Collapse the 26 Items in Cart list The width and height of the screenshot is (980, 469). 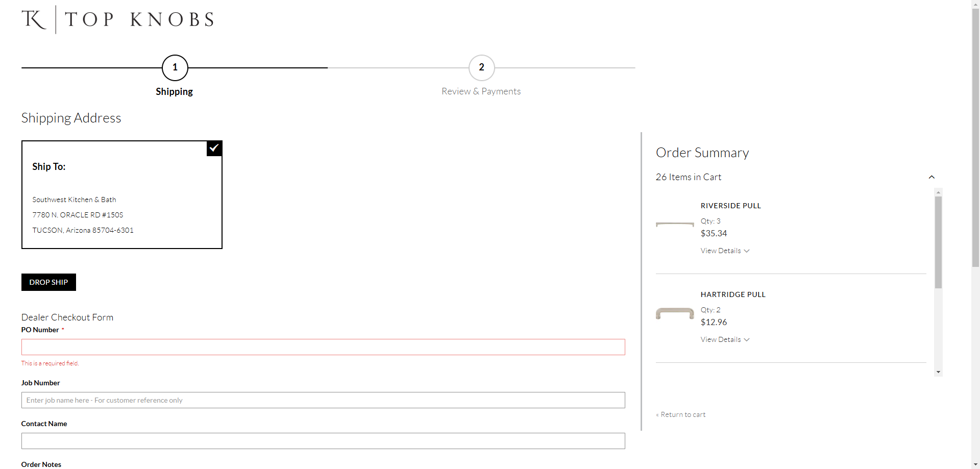[932, 177]
